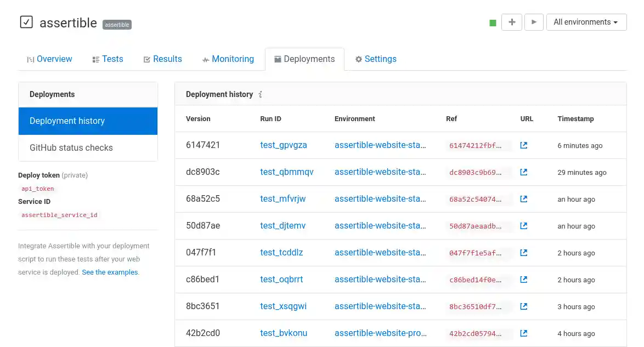Open run test_qbmmqv
The image size is (644, 347).
[x=287, y=172]
